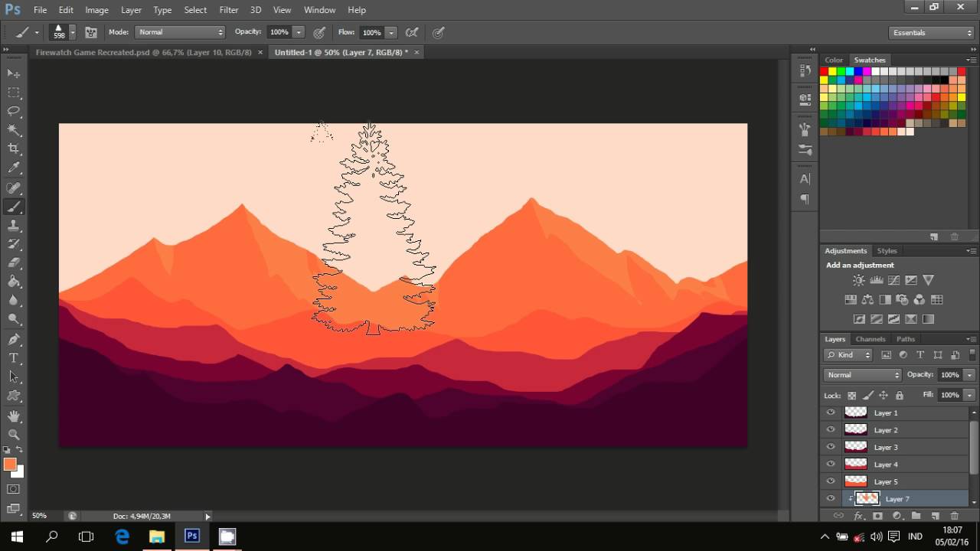Switch to Firewatch Game Recreated.psd tab

144,52
